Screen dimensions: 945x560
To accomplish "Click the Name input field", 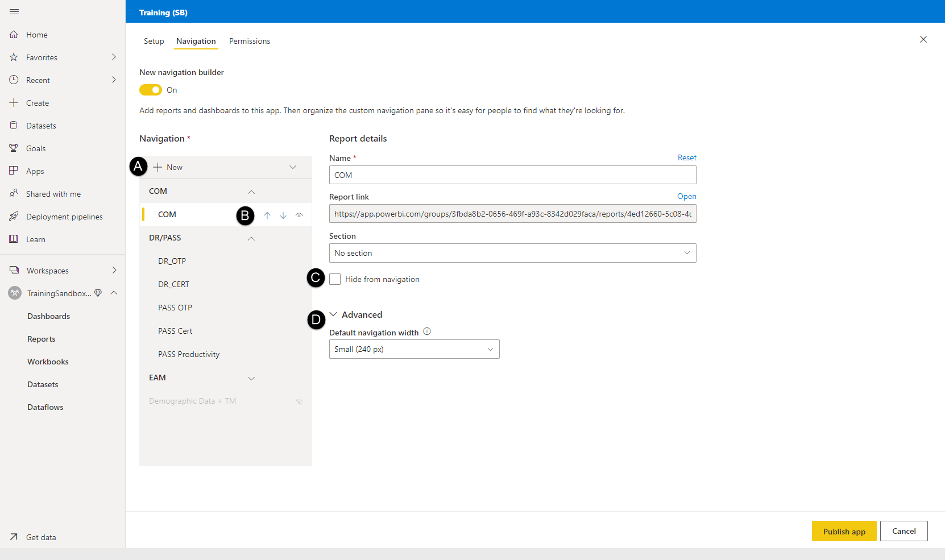I will coord(512,175).
